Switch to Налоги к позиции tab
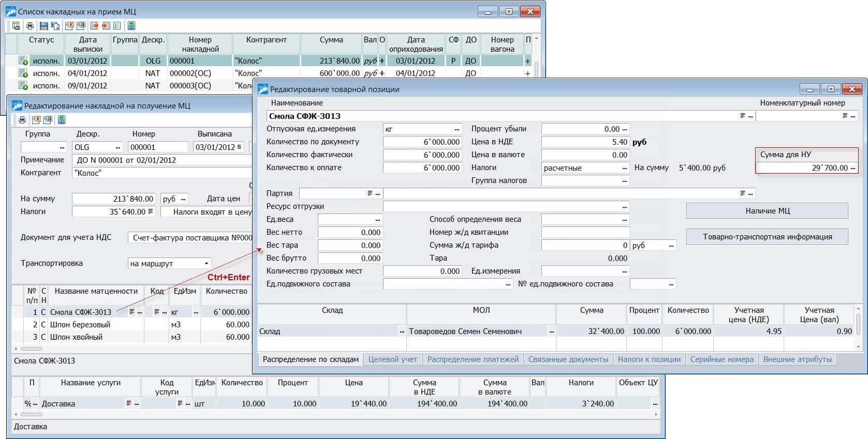The height and width of the screenshot is (439, 868). pos(649,359)
